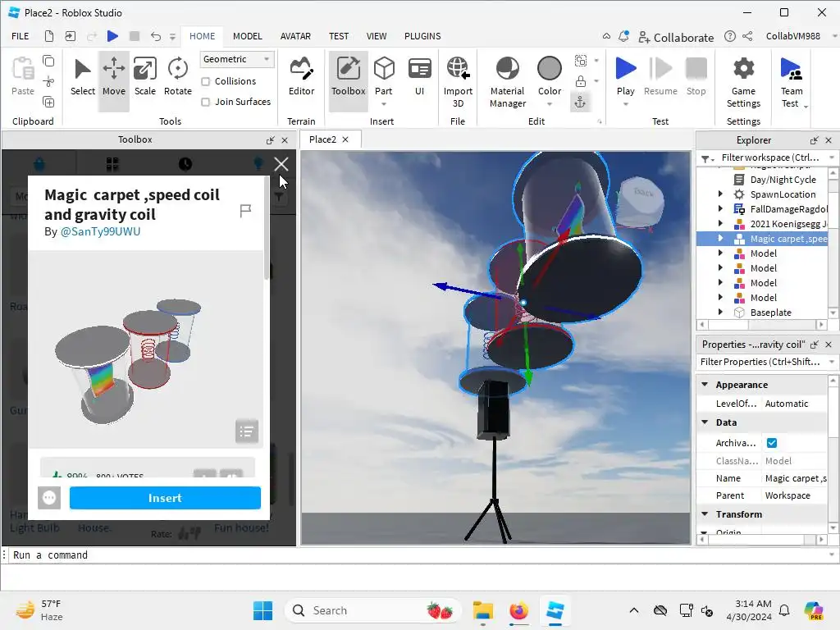Viewport: 840px width, 630px height.
Task: Open the Material Manager
Action: click(507, 81)
